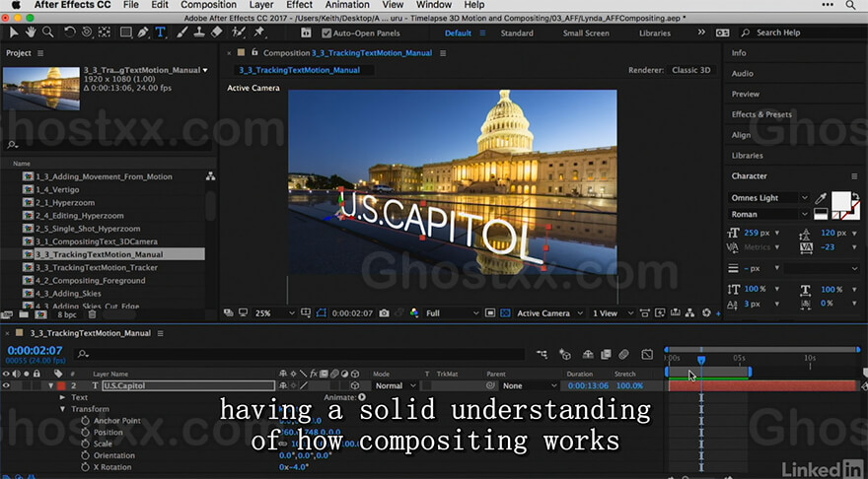Take snapshot with camera icon
This screenshot has height=479, width=868.
pos(384,313)
